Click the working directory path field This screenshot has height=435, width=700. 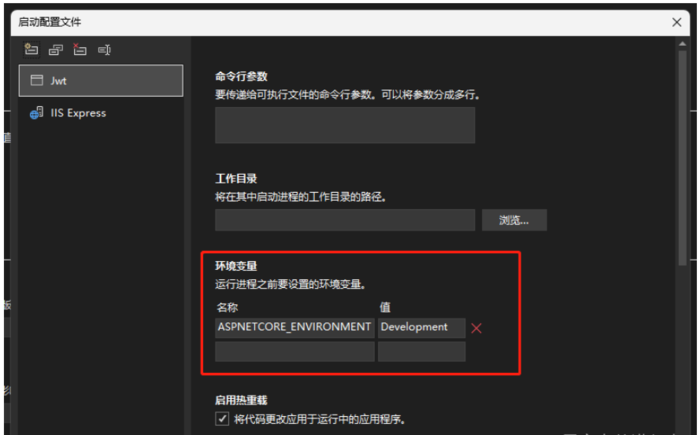(345, 220)
